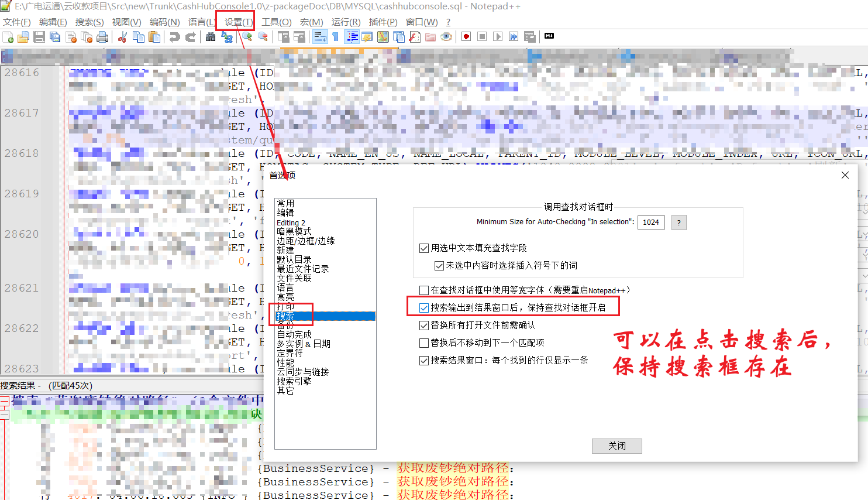Click the Zoom Out magnifier icon
The width and height of the screenshot is (868, 500).
[263, 37]
